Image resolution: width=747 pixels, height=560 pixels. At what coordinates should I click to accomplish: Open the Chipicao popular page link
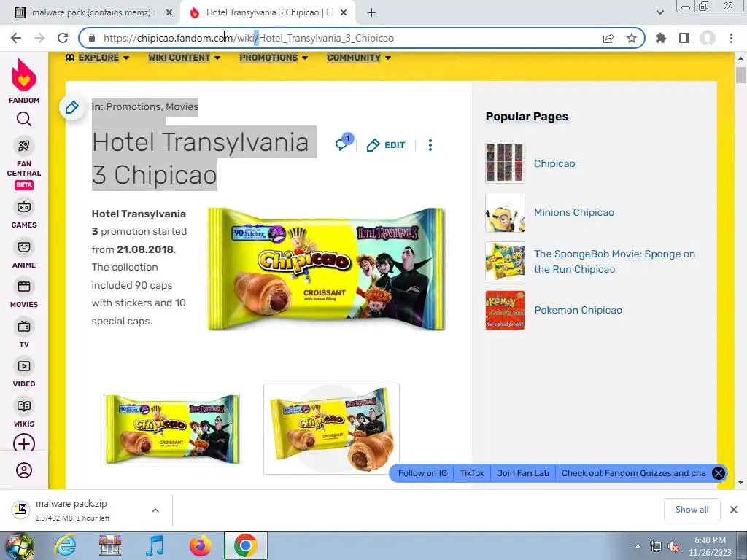(x=554, y=163)
